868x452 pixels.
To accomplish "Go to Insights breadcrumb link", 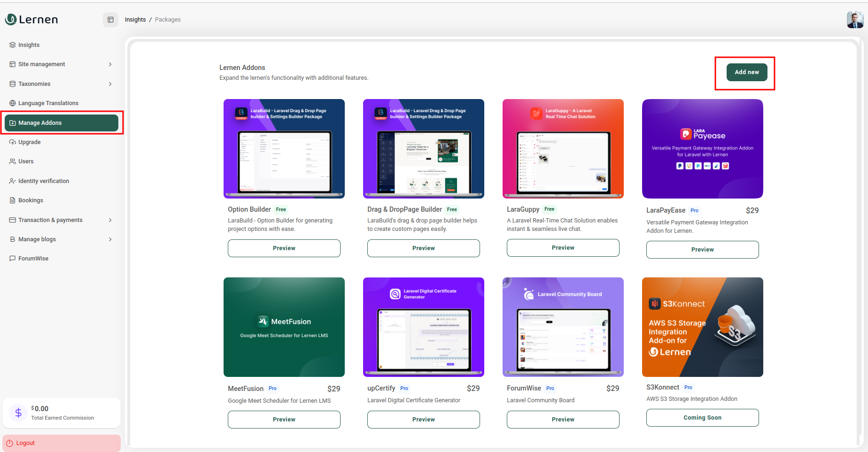I will pyautogui.click(x=135, y=20).
